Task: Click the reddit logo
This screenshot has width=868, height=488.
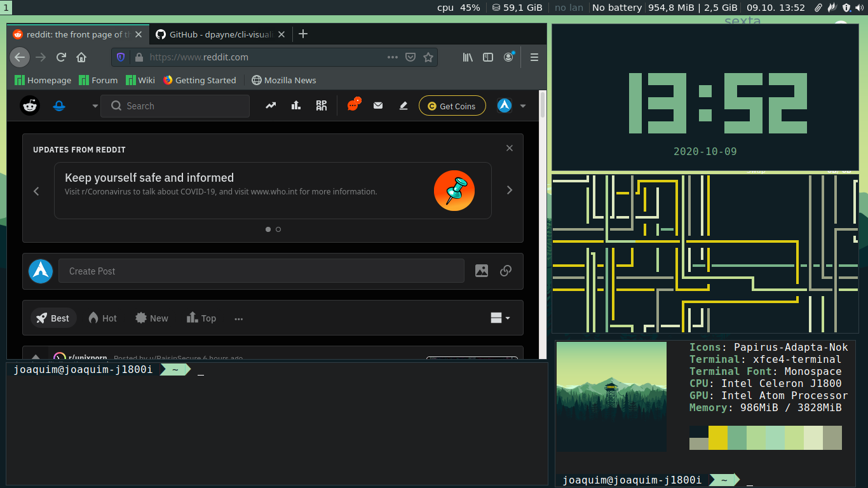Action: pos(30,105)
